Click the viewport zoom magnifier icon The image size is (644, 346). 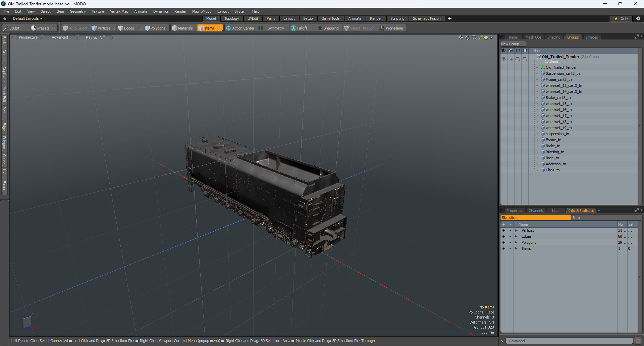(474, 38)
